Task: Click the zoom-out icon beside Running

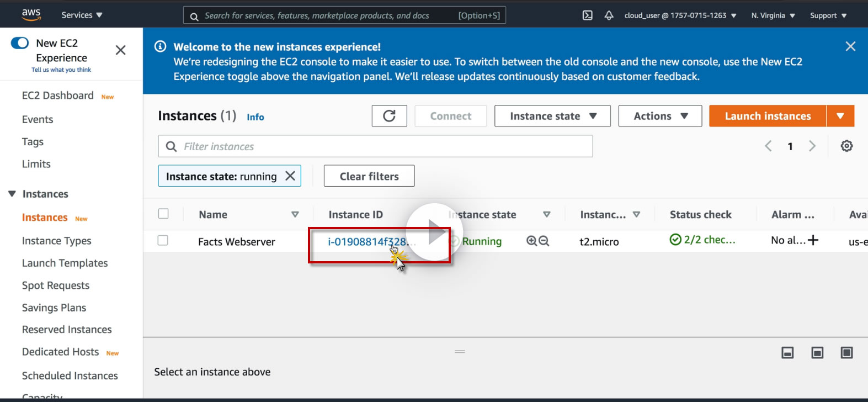Action: pyautogui.click(x=544, y=241)
